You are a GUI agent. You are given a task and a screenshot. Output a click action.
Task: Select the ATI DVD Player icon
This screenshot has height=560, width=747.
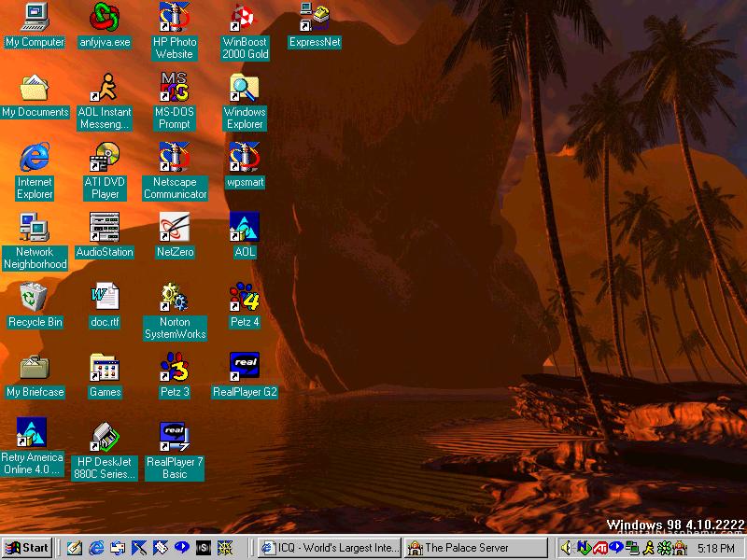105,159
